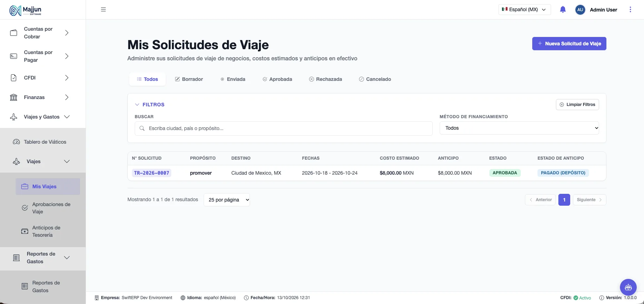Collapse the Viajes y Gastos menu
Image resolution: width=644 pixels, height=304 pixels.
(x=67, y=117)
